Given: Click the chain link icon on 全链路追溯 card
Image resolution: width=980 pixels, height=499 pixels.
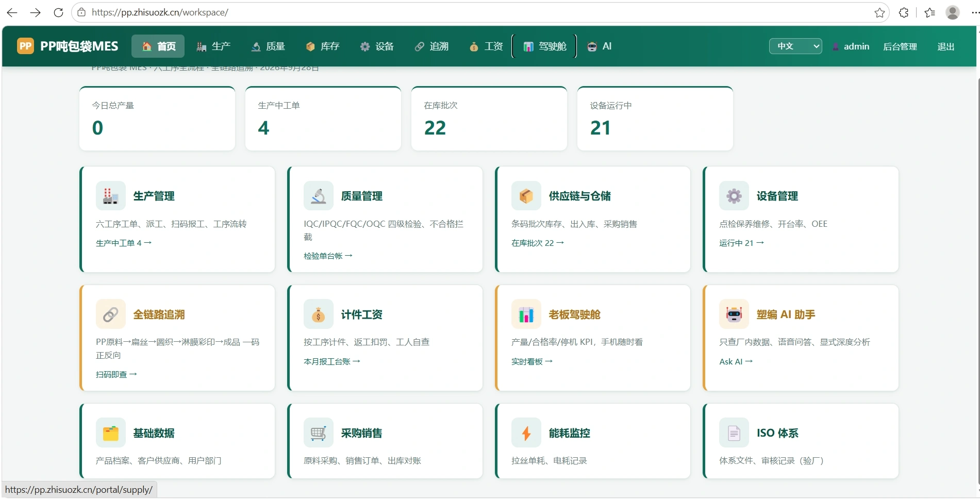Looking at the screenshot, I should [x=110, y=314].
